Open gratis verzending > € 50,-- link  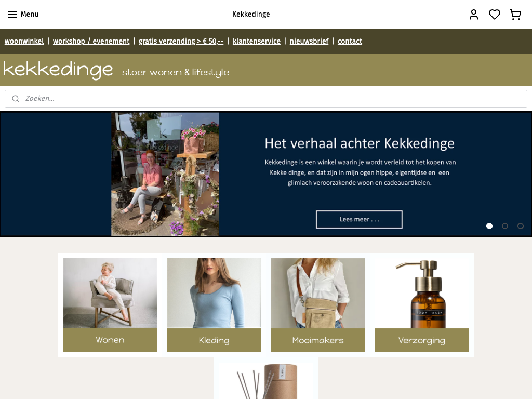[x=181, y=41]
